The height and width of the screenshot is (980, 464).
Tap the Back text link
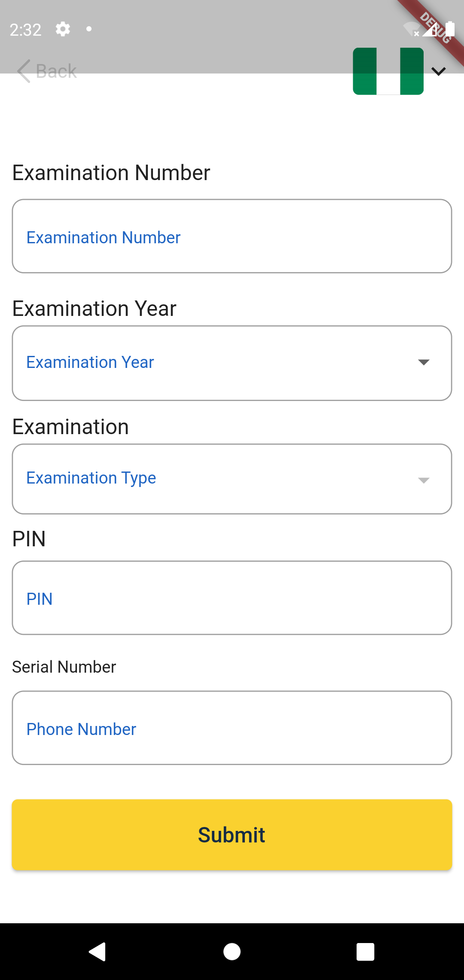56,71
